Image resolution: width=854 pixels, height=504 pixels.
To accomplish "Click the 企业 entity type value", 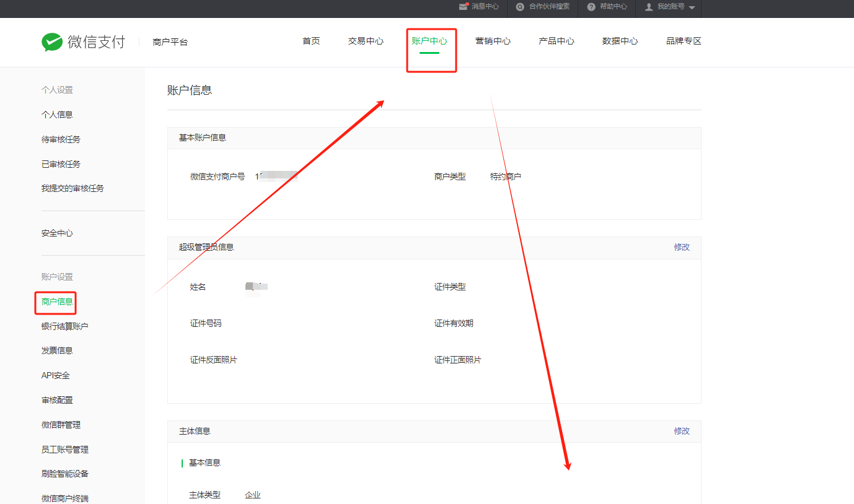I will click(x=253, y=495).
